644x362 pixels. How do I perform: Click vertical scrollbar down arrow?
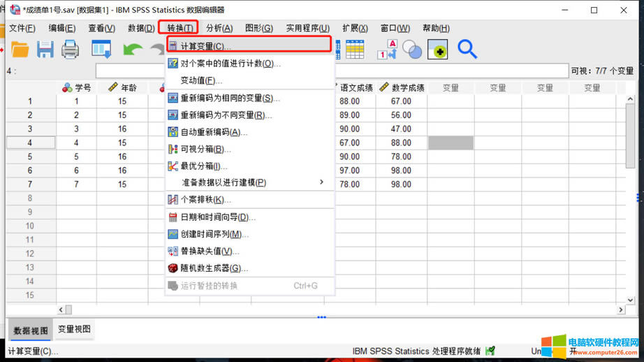point(630,300)
